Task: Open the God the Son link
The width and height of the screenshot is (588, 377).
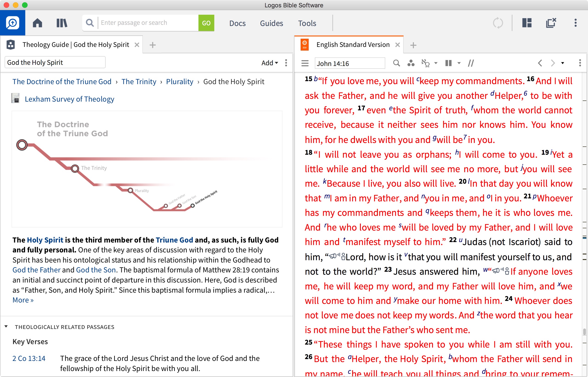Action: (96, 270)
